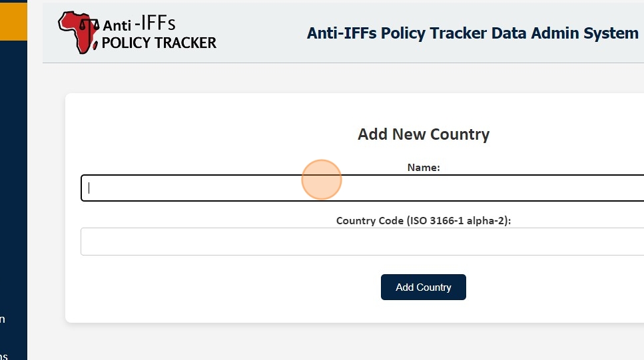This screenshot has height=360, width=644.
Task: Click the gray header bar beside the logo
Action: point(260,33)
